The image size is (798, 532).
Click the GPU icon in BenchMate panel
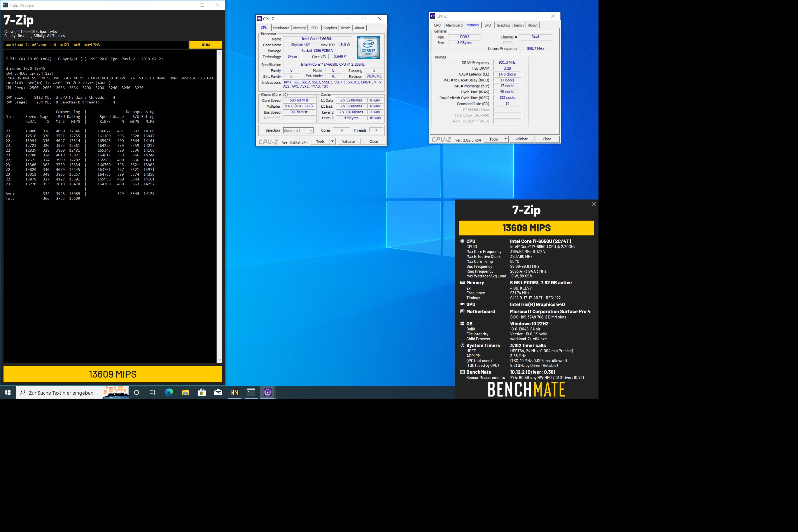click(462, 304)
